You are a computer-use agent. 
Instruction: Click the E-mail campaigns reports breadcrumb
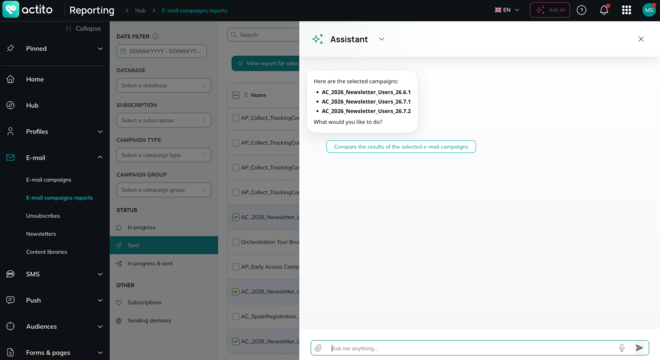tap(194, 11)
